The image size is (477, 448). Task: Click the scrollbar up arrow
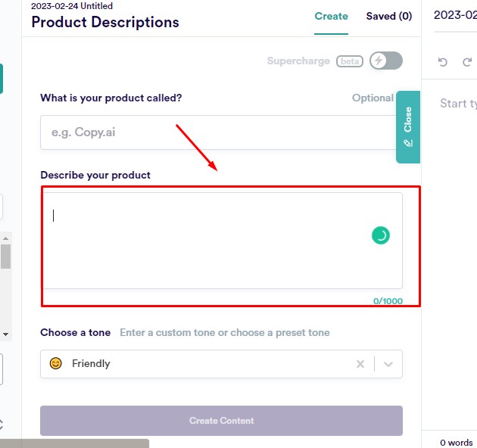(x=5, y=238)
